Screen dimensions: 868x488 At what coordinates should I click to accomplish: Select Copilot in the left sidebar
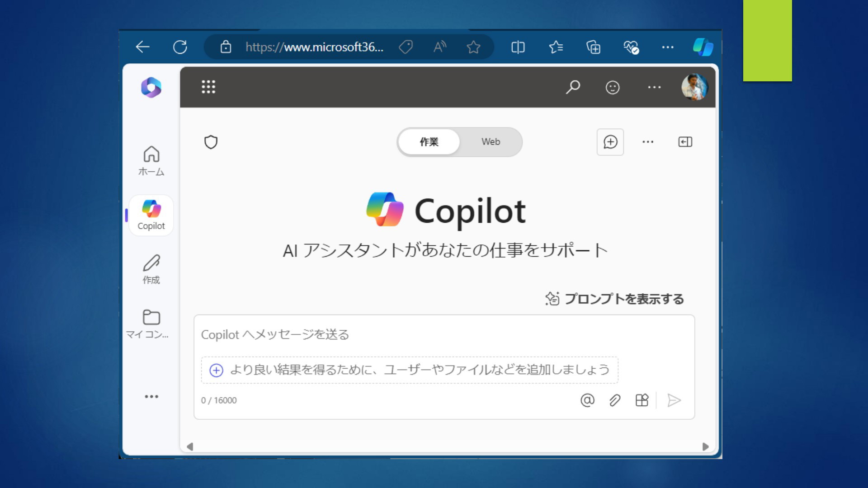pos(151,215)
